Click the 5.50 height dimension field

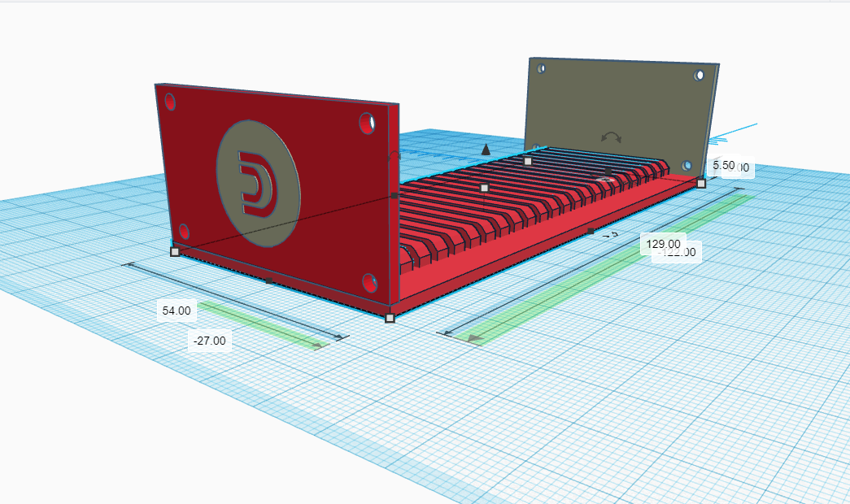(722, 165)
